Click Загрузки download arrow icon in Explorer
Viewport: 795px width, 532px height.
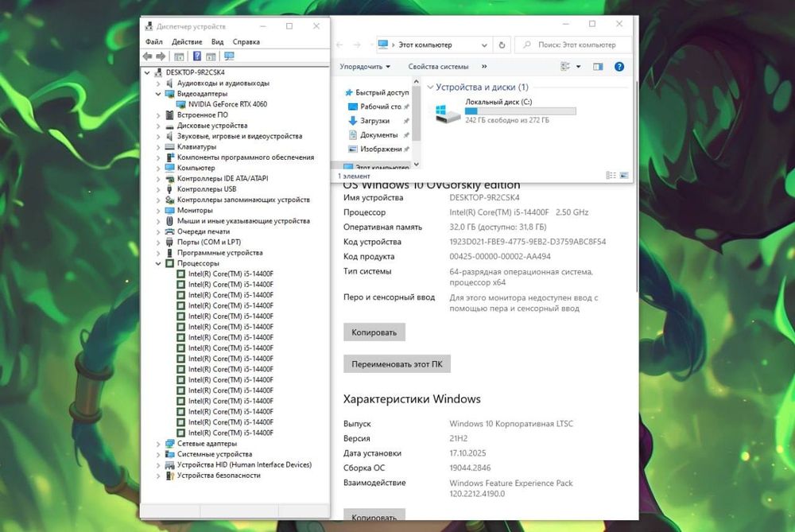pos(353,121)
